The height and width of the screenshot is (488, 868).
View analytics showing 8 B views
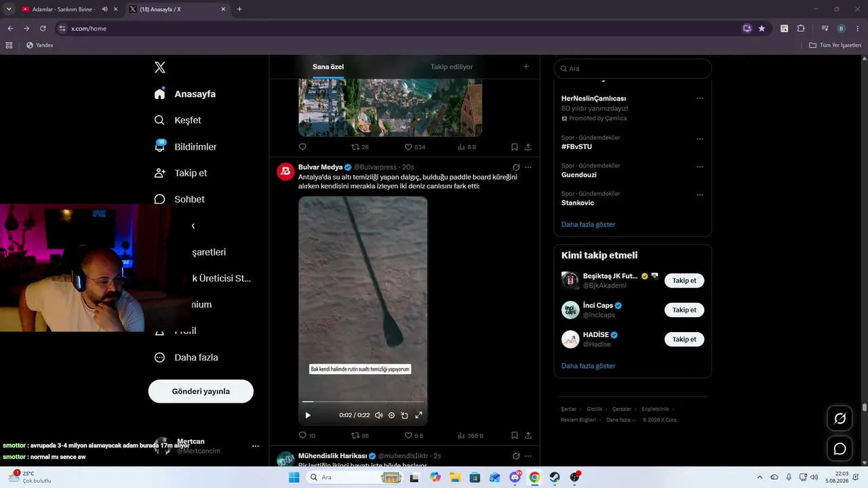(x=467, y=147)
